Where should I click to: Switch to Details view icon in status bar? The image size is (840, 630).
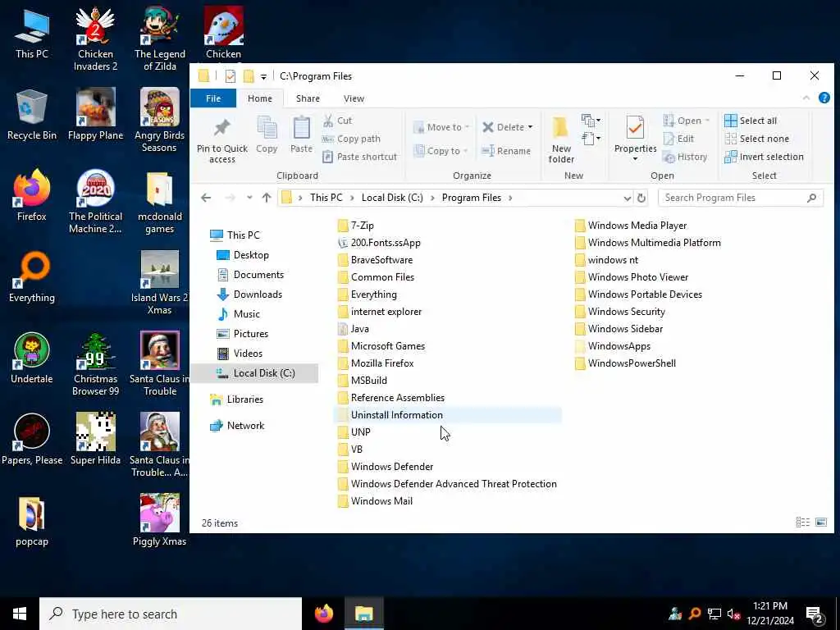pyautogui.click(x=802, y=523)
